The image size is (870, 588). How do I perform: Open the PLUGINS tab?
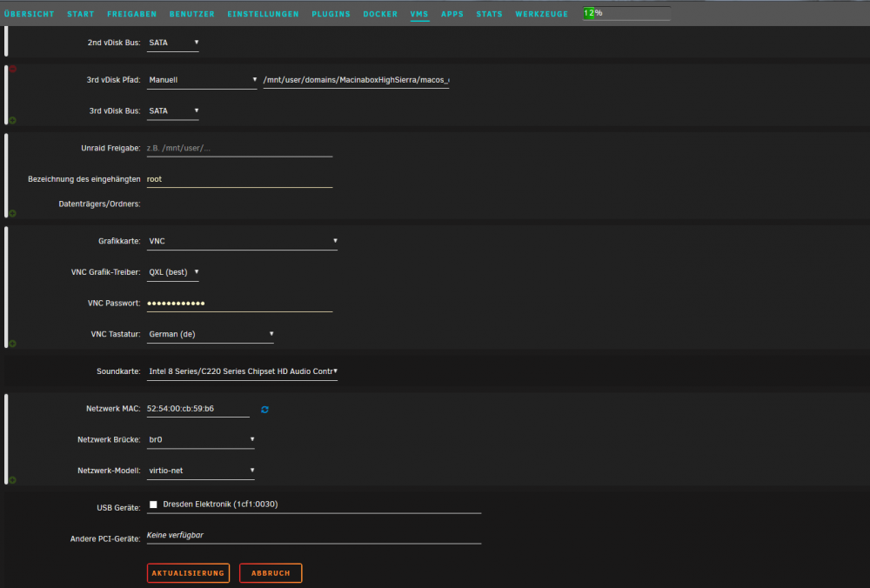[331, 14]
